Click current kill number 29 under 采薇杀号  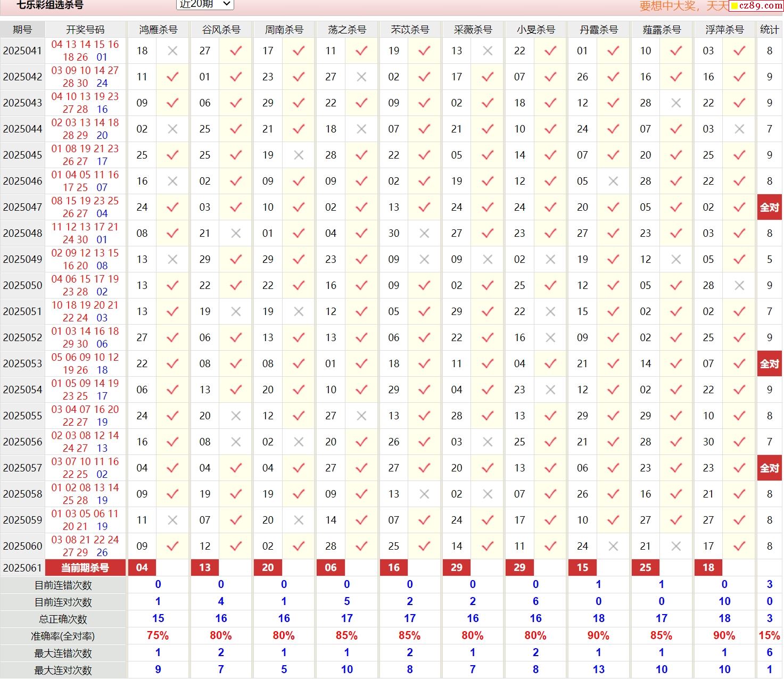tap(457, 568)
